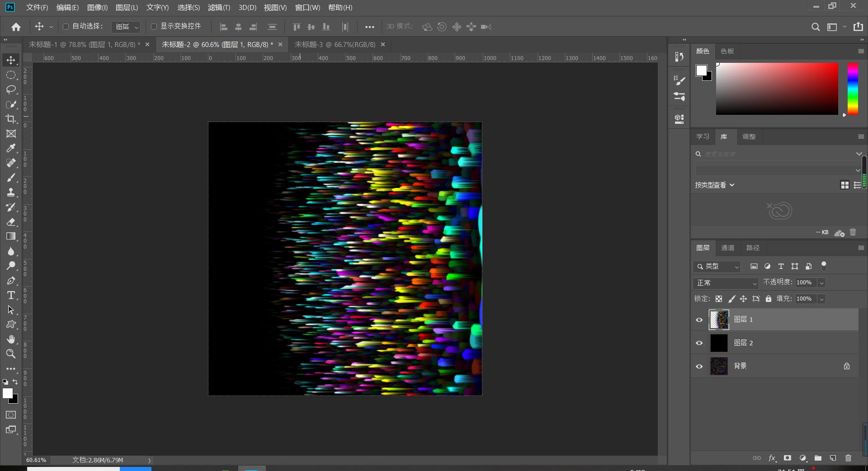The image size is (868, 471).
Task: Click the foreground color swatch in toolbar
Action: point(8,393)
